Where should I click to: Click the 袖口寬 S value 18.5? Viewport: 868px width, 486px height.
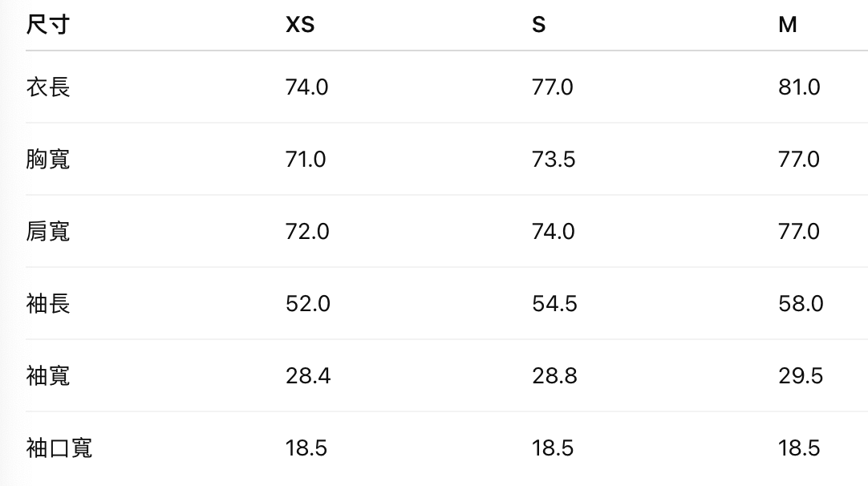click(x=553, y=448)
